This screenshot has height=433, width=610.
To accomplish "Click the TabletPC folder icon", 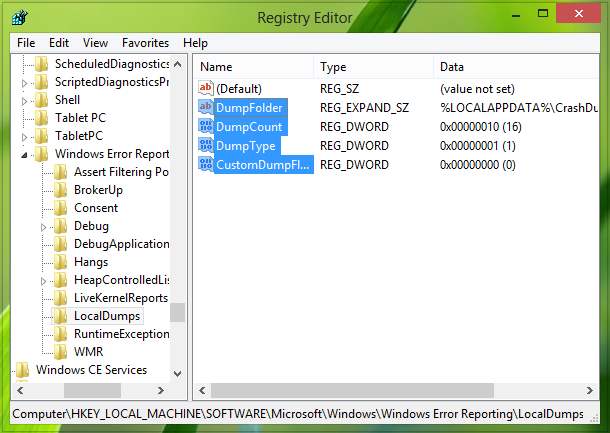I will click(x=42, y=136).
